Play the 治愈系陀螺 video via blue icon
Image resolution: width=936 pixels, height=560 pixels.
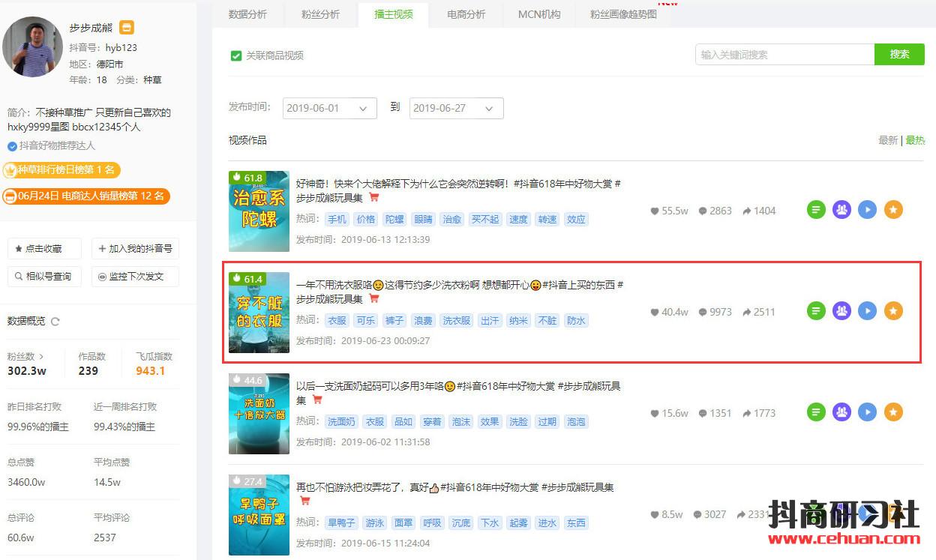click(867, 210)
